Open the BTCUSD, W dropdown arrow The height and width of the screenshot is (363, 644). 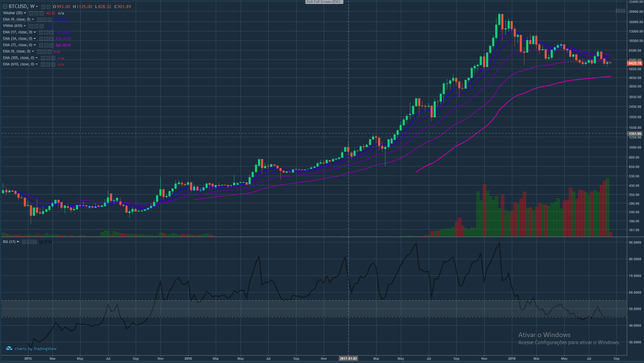[37, 7]
